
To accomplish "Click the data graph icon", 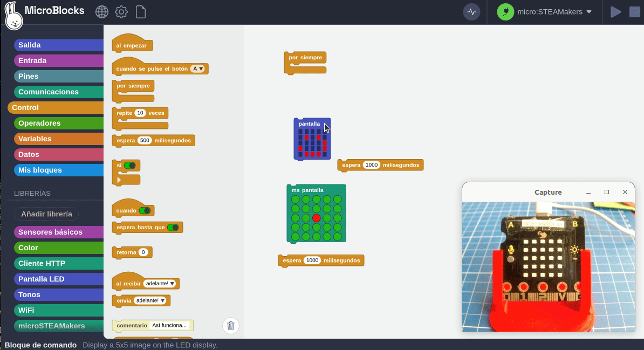I will tap(471, 12).
